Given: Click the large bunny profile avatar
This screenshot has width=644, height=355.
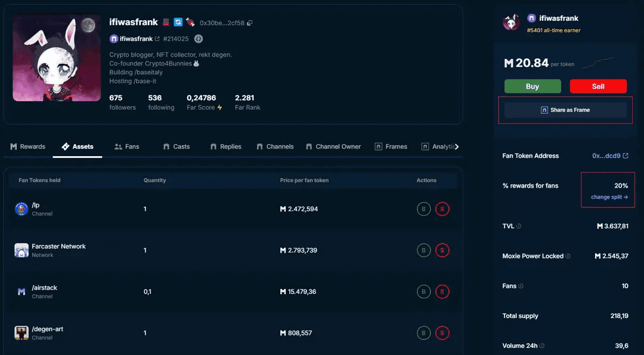Looking at the screenshot, I should [57, 57].
